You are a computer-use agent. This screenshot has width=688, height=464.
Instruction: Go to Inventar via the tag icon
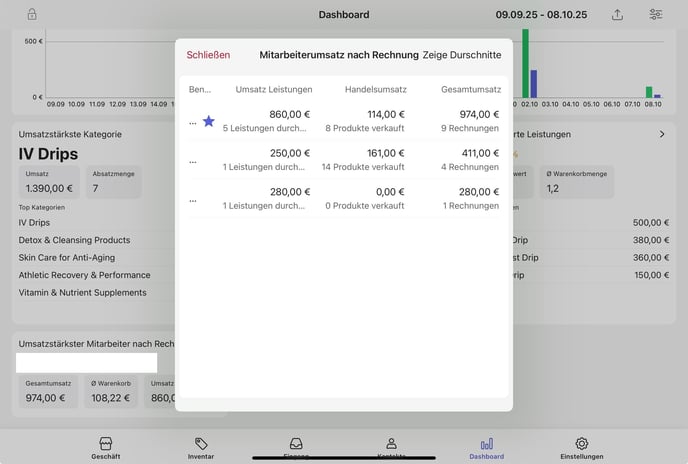click(x=201, y=447)
